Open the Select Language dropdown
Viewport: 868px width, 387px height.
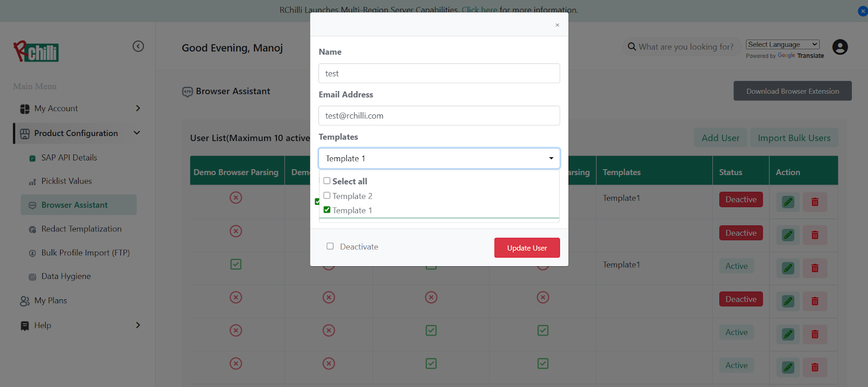(x=782, y=44)
